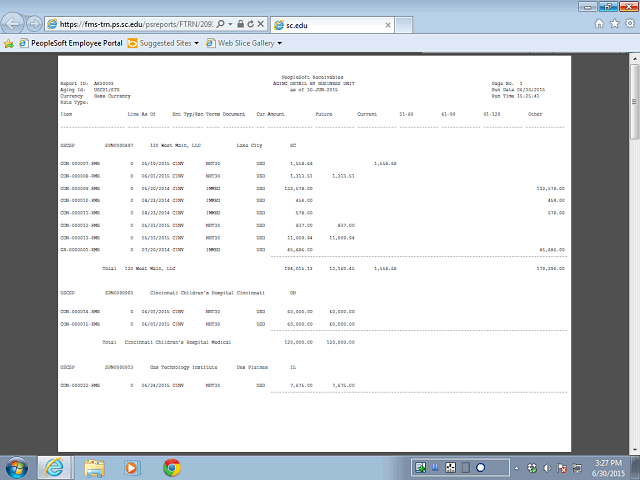Open the PeopleSoft Employee Portal favorite
The width and height of the screenshot is (640, 480).
pyautogui.click(x=71, y=43)
